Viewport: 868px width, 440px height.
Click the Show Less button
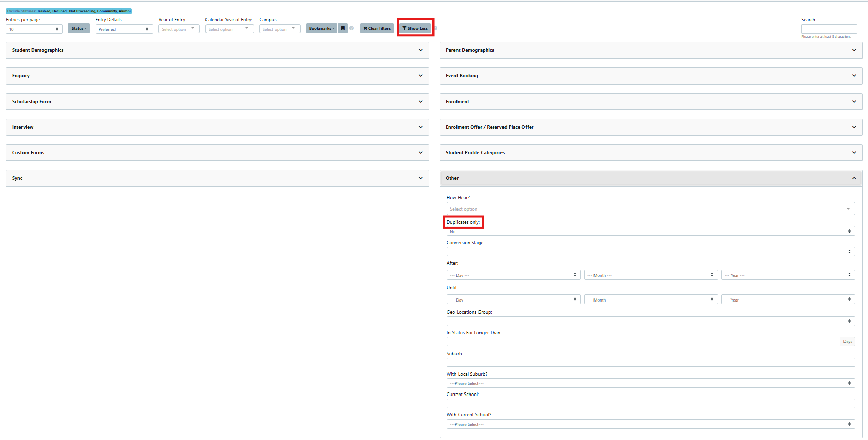pyautogui.click(x=415, y=28)
